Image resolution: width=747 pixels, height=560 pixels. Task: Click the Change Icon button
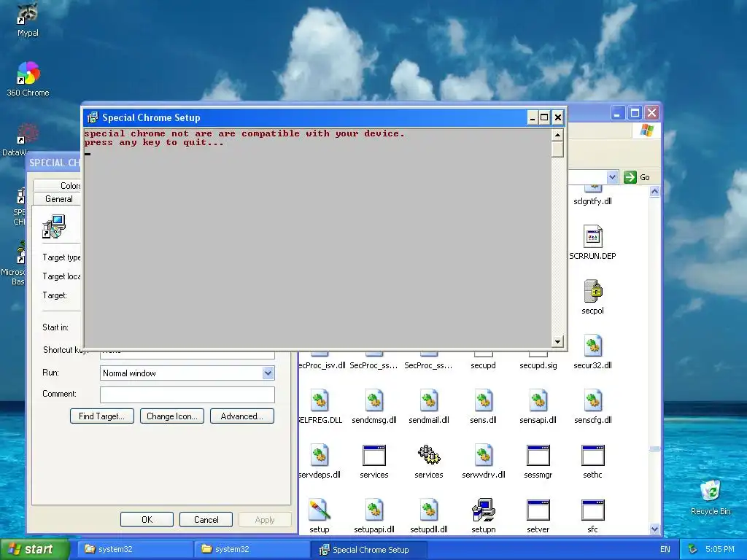(172, 416)
